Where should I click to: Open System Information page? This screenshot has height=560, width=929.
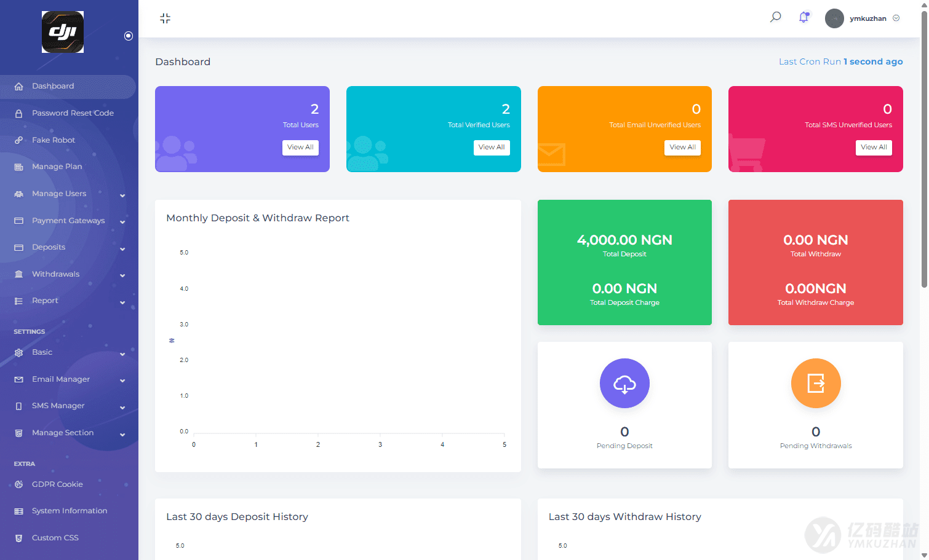(69, 511)
